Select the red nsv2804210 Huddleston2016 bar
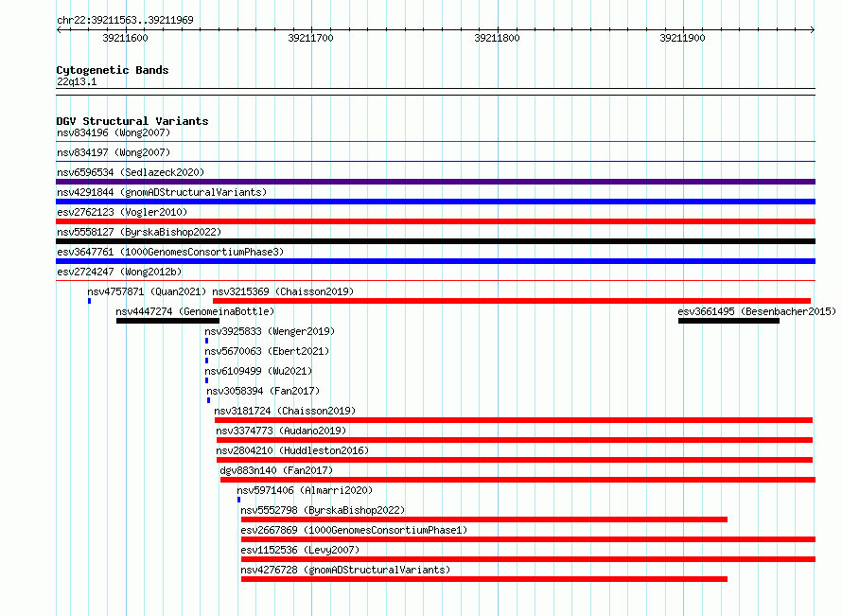The width and height of the screenshot is (842, 616). [x=515, y=460]
